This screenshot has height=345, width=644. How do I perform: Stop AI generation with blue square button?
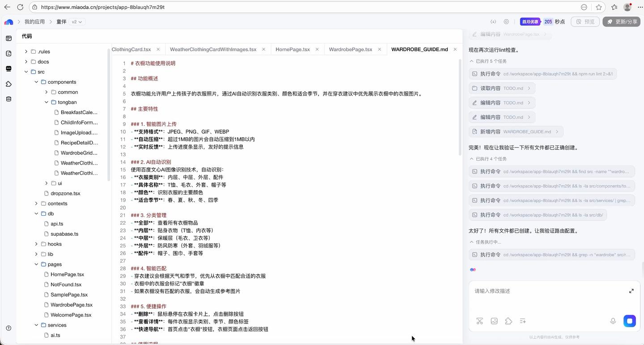click(629, 321)
